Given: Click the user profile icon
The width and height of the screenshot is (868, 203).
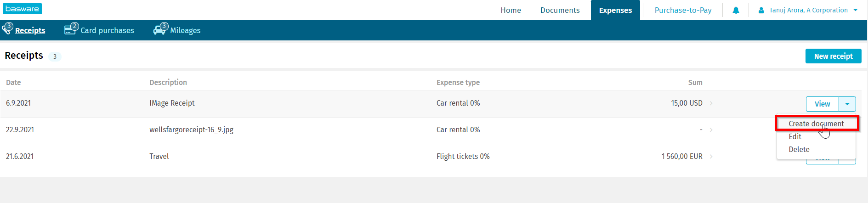Looking at the screenshot, I should click(x=761, y=10).
